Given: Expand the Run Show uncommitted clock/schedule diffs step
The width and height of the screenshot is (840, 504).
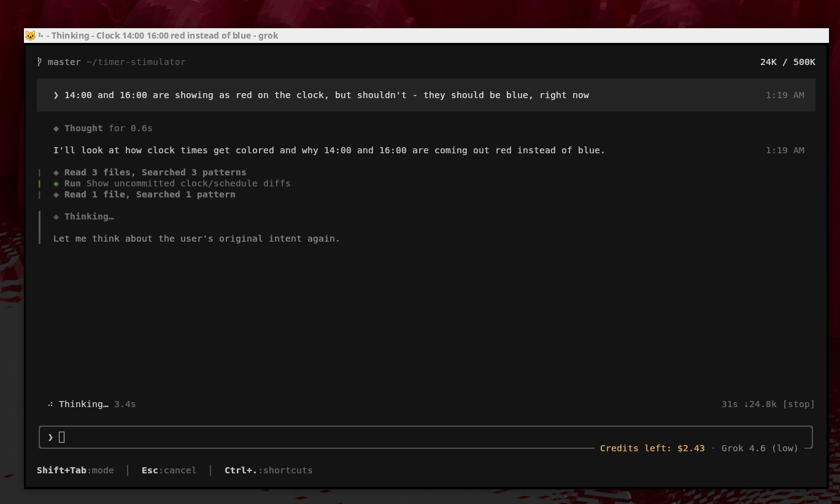Looking at the screenshot, I should click(x=177, y=183).
